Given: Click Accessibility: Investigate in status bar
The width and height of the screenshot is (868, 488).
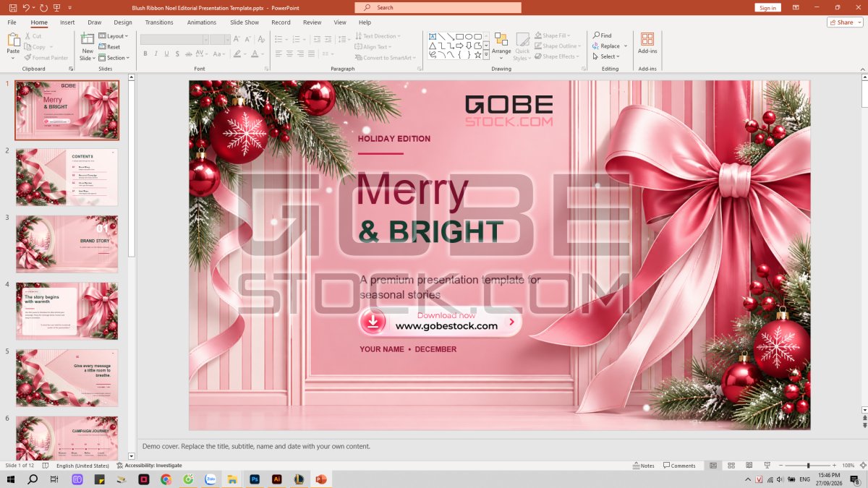Looking at the screenshot, I should click(x=149, y=466).
